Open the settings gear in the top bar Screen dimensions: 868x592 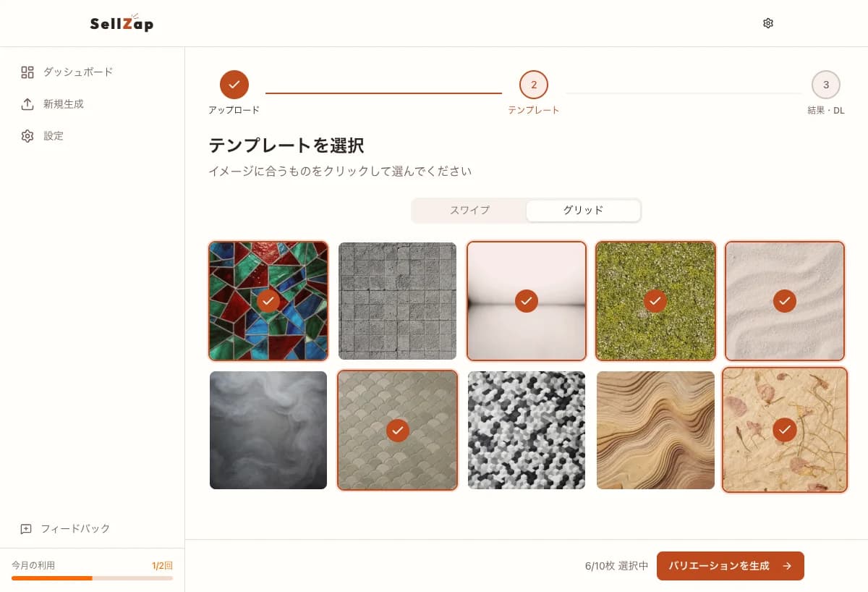point(768,22)
